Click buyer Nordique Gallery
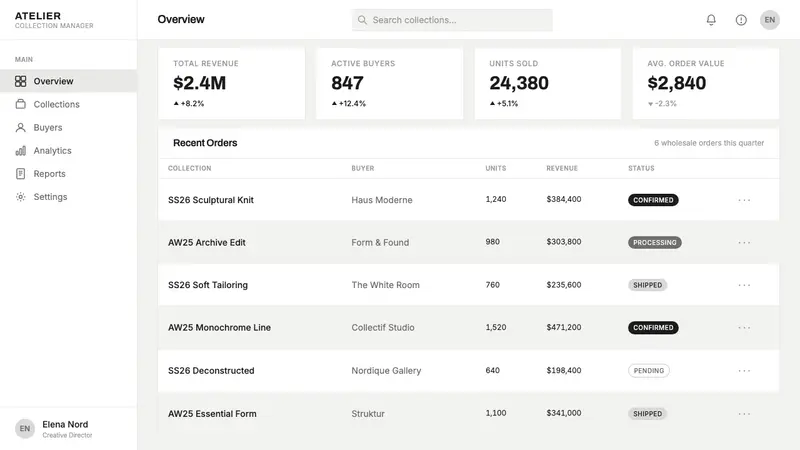Viewport: 800px width, 450px height. tap(386, 370)
